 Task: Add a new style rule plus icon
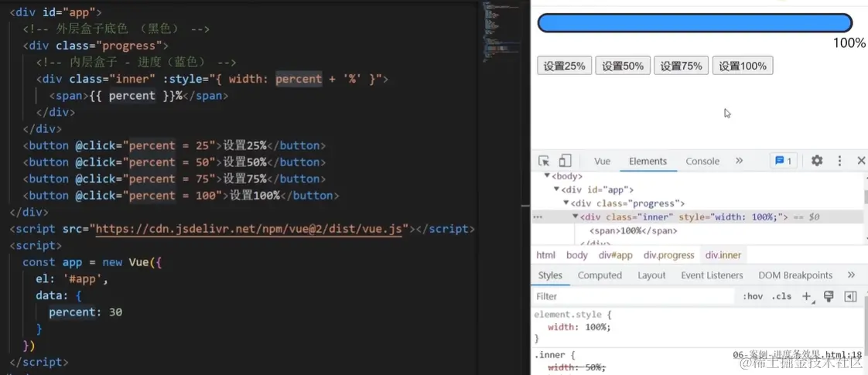(x=808, y=296)
